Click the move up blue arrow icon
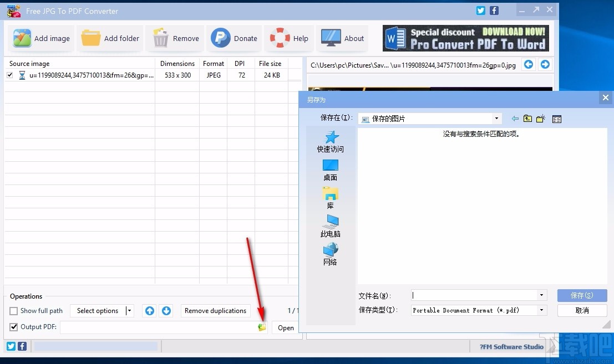The width and height of the screenshot is (614, 364). tap(149, 311)
